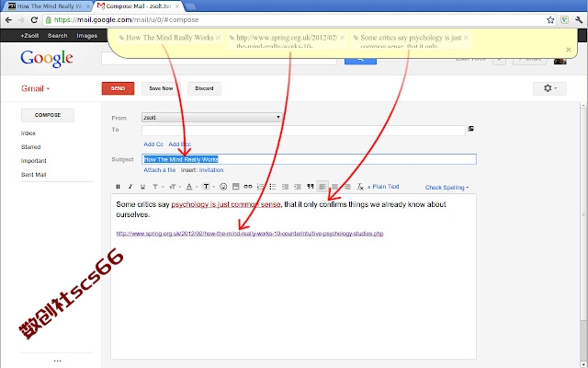The image size is (588, 368).
Task: Bookmark the page with the star icon
Action: [550, 20]
